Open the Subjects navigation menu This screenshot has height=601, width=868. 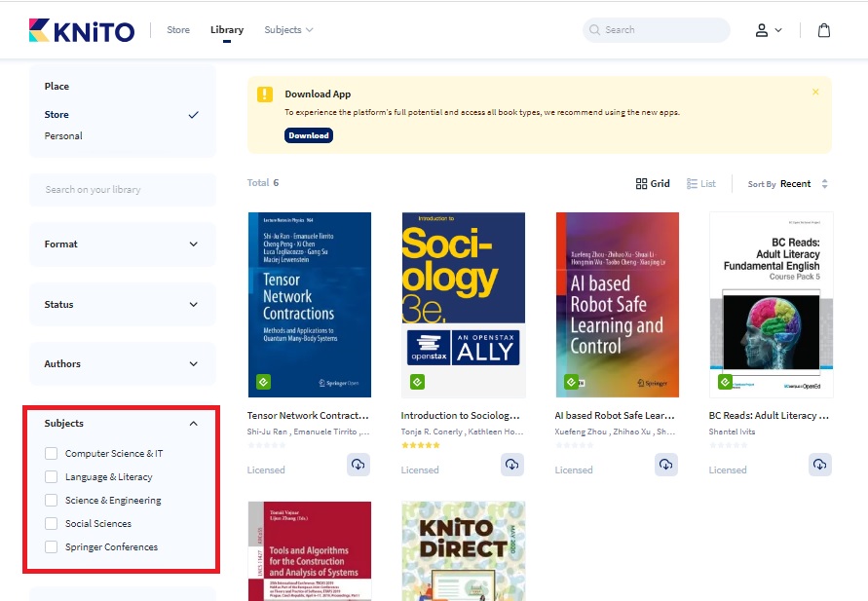(288, 30)
